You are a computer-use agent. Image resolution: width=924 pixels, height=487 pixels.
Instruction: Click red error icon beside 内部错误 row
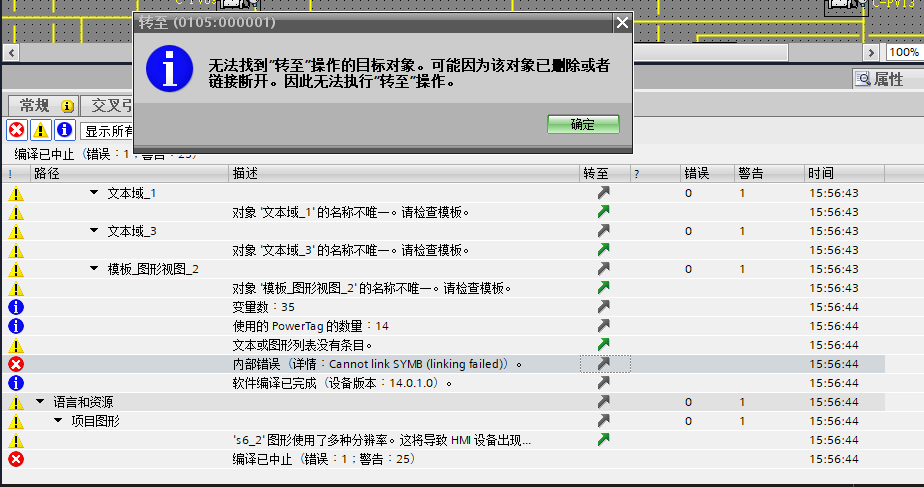pos(16,364)
